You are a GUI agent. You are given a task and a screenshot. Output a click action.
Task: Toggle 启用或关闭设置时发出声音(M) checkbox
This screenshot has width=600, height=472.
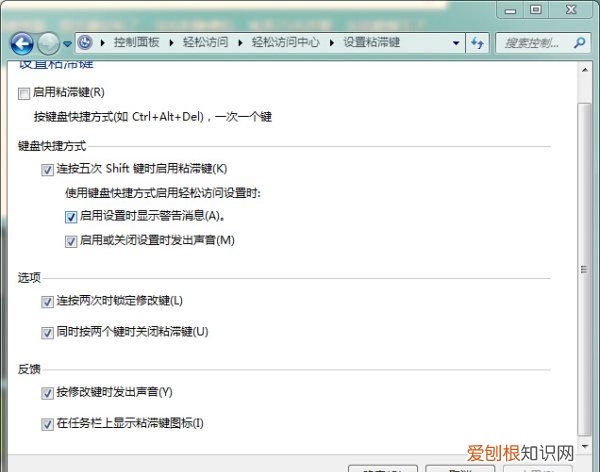pyautogui.click(x=71, y=242)
